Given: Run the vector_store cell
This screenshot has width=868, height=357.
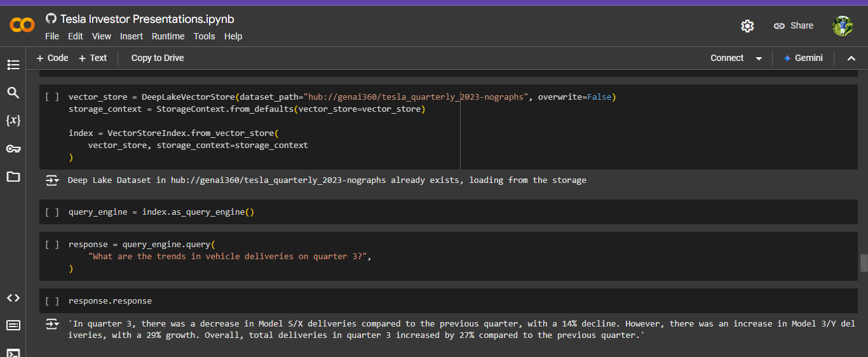Looking at the screenshot, I should [52, 97].
